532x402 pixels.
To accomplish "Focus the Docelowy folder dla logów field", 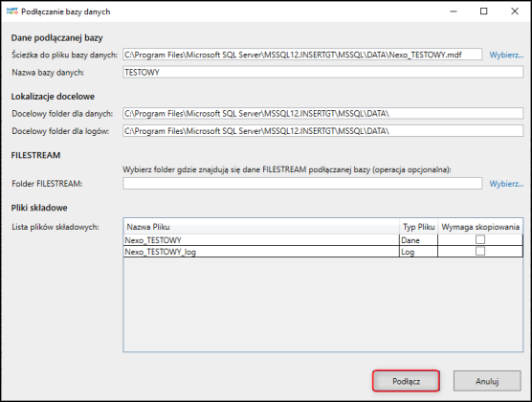I will click(323, 131).
